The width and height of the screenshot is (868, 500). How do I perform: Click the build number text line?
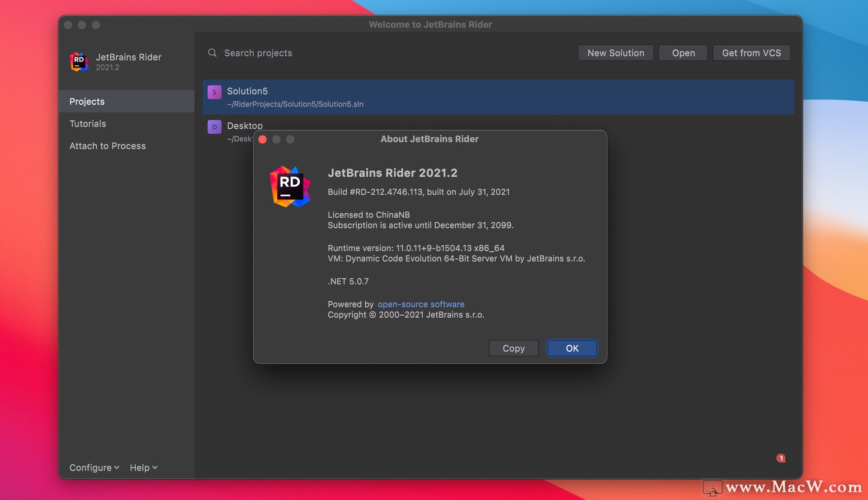418,192
